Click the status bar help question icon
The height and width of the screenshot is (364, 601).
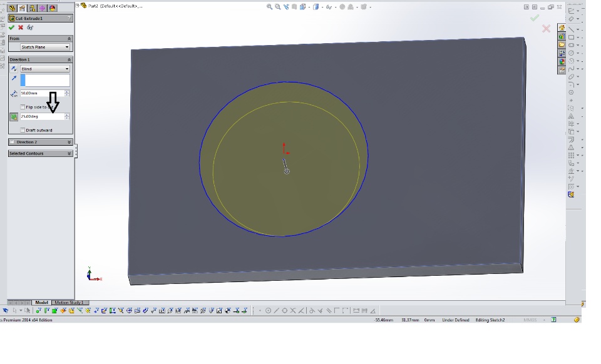click(553, 320)
